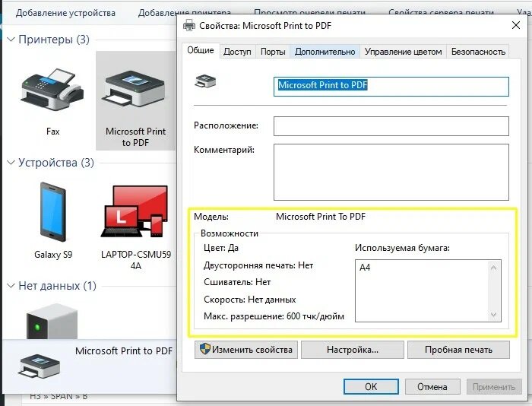The width and height of the screenshot is (532, 406).
Task: Close the printer properties dialog
Action: pos(516,25)
